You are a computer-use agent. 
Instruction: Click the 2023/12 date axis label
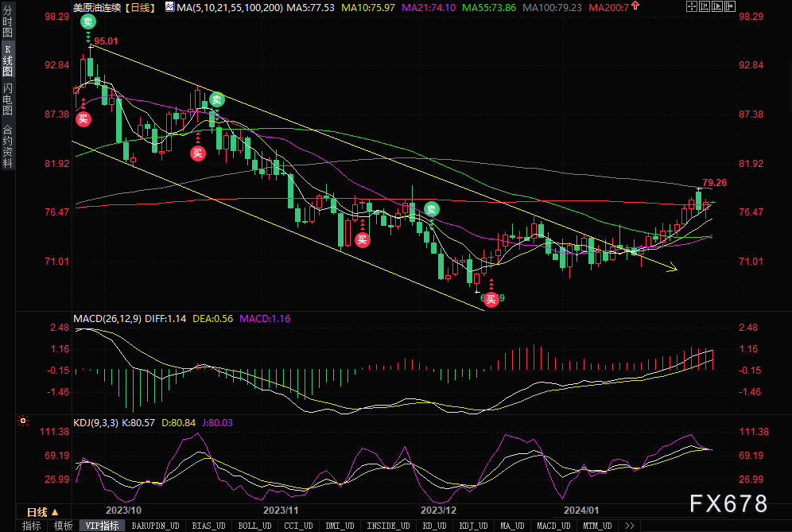[438, 511]
